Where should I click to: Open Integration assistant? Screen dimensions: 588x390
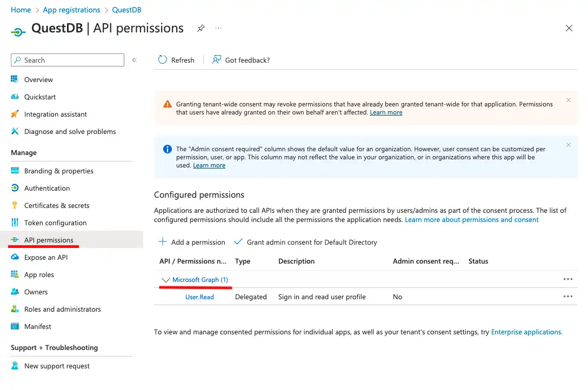click(x=56, y=114)
